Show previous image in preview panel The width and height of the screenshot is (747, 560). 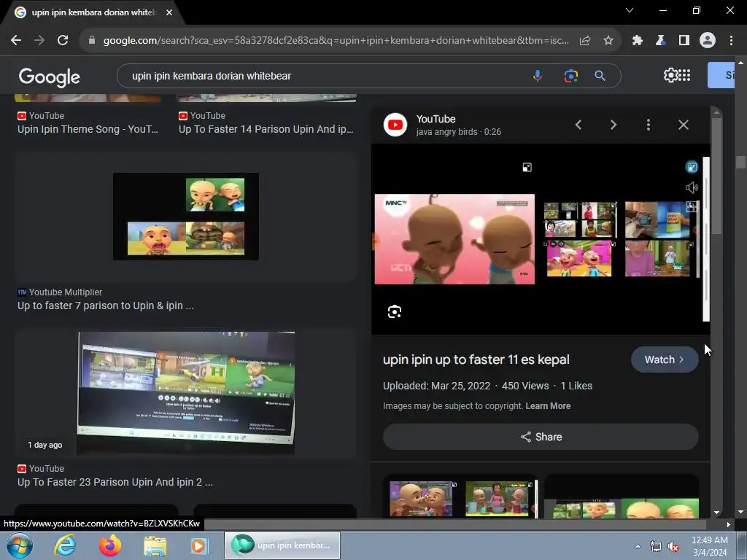[578, 125]
